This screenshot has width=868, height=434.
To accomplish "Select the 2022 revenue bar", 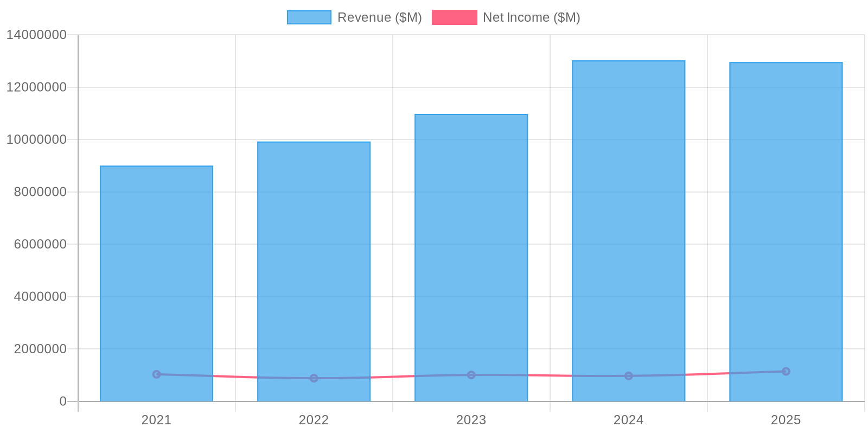I will [x=314, y=260].
